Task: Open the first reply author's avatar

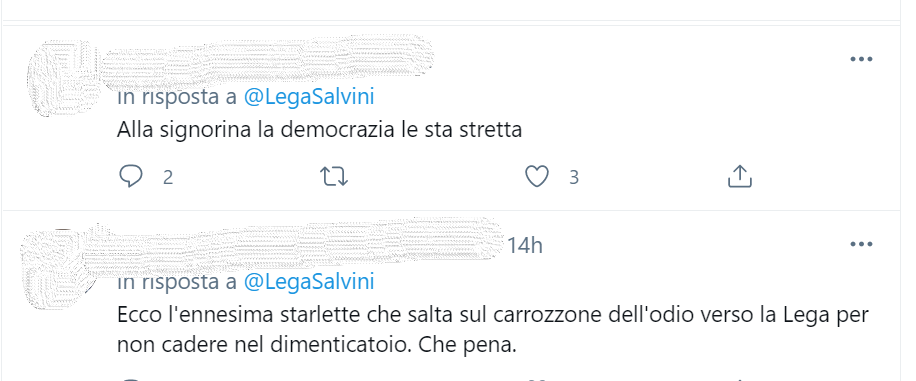Action: 64,78
